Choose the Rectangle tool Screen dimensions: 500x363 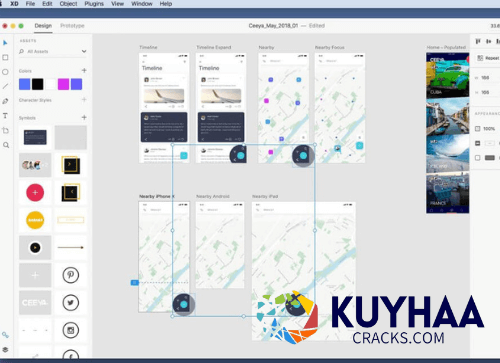pyautogui.click(x=5, y=57)
